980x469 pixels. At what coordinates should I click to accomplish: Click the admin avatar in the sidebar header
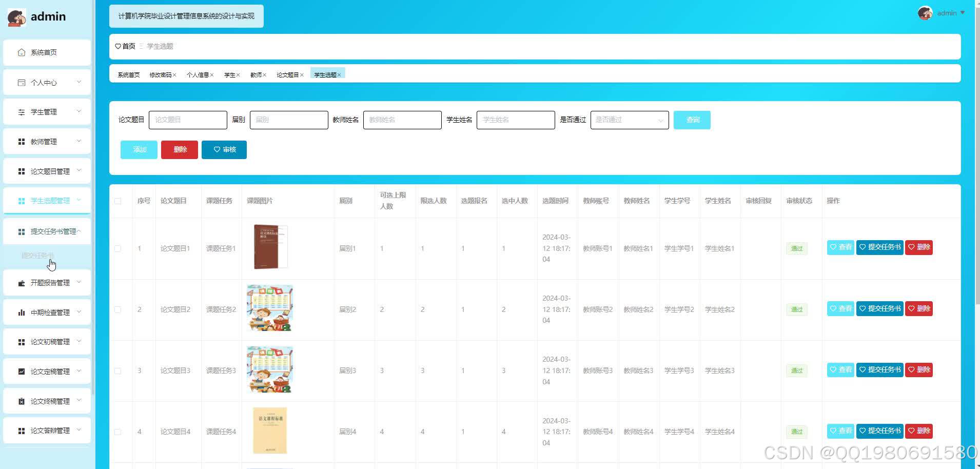[17, 17]
